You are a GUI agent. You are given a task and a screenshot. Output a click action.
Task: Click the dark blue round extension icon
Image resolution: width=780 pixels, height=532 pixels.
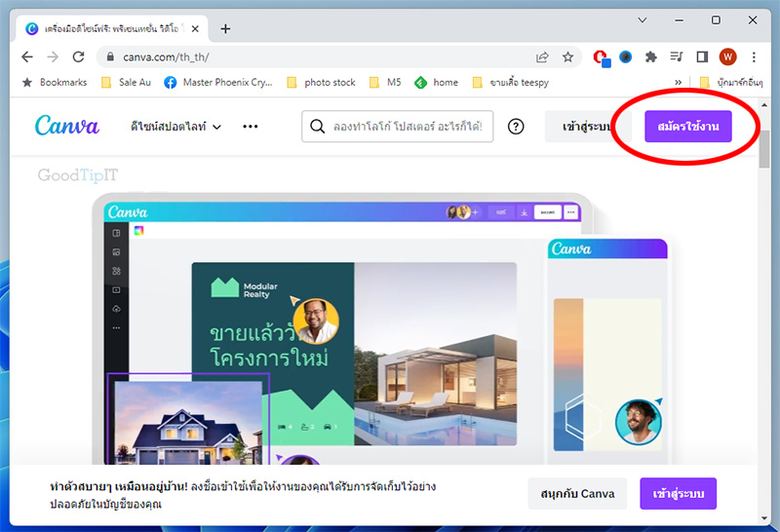point(625,57)
